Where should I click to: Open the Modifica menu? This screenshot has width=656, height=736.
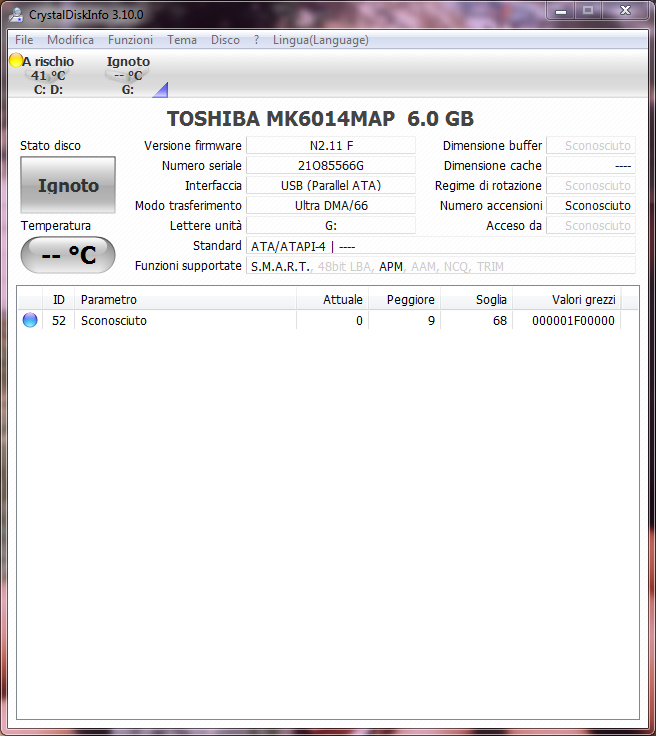(x=70, y=40)
